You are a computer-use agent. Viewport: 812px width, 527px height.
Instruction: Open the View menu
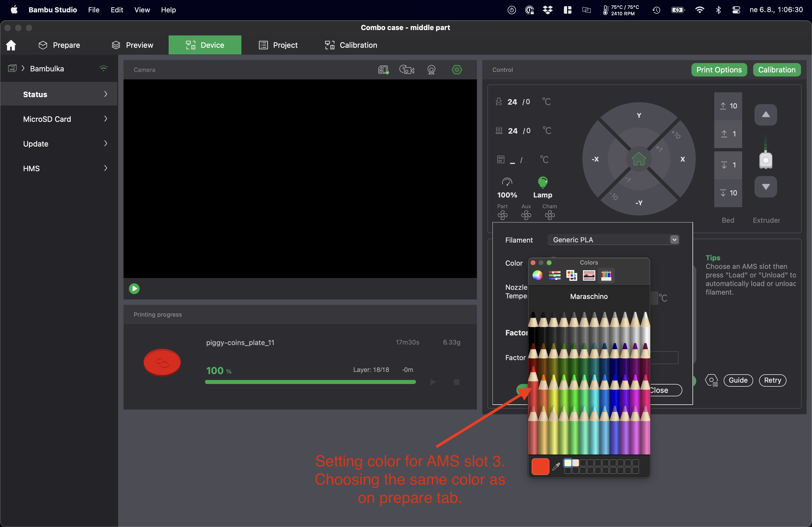[142, 10]
